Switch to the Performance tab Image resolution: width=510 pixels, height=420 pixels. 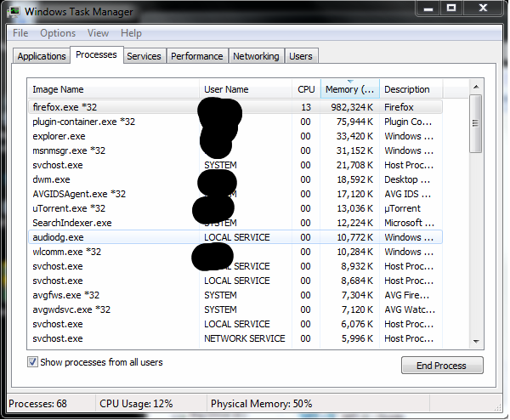196,56
